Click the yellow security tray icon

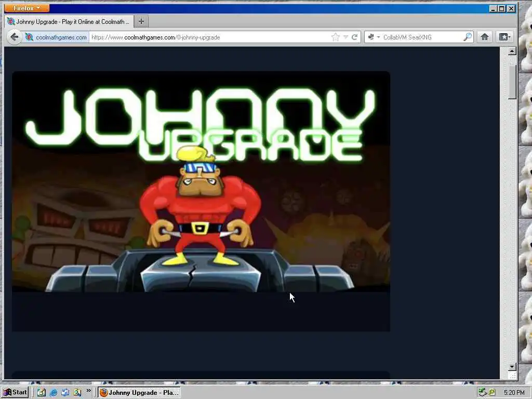[492, 393]
